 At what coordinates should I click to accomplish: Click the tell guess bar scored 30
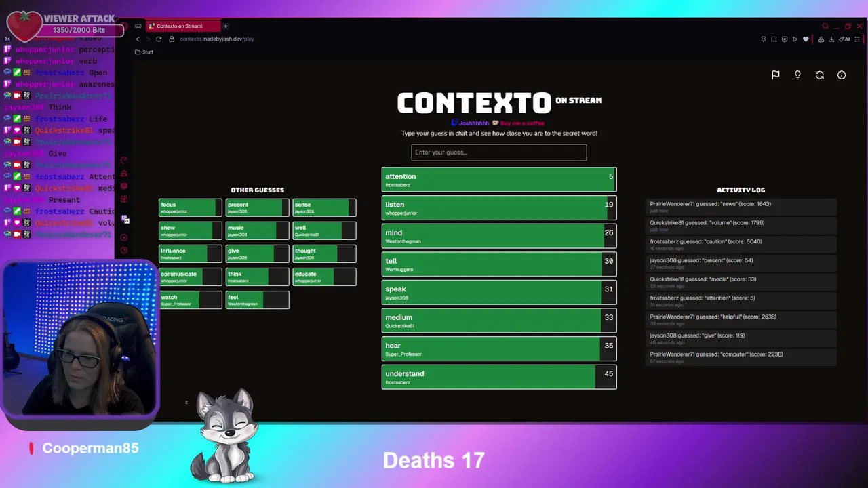(x=499, y=264)
